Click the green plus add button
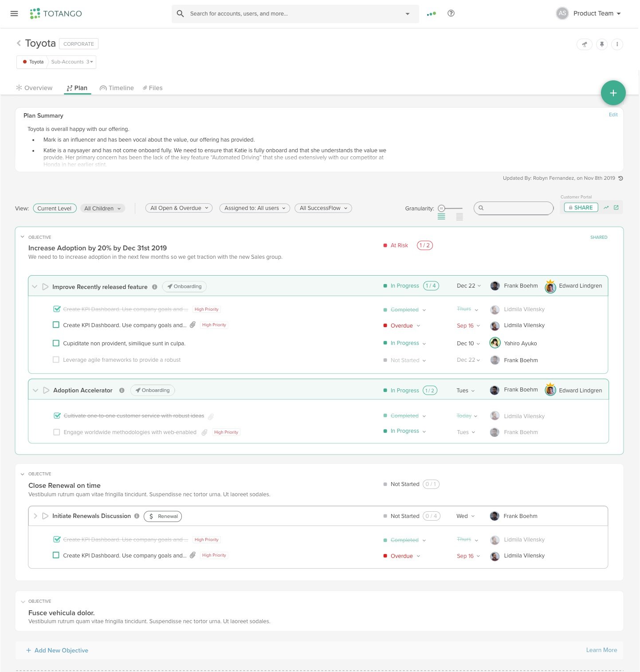Viewport: 640px width, 672px height. pos(613,93)
